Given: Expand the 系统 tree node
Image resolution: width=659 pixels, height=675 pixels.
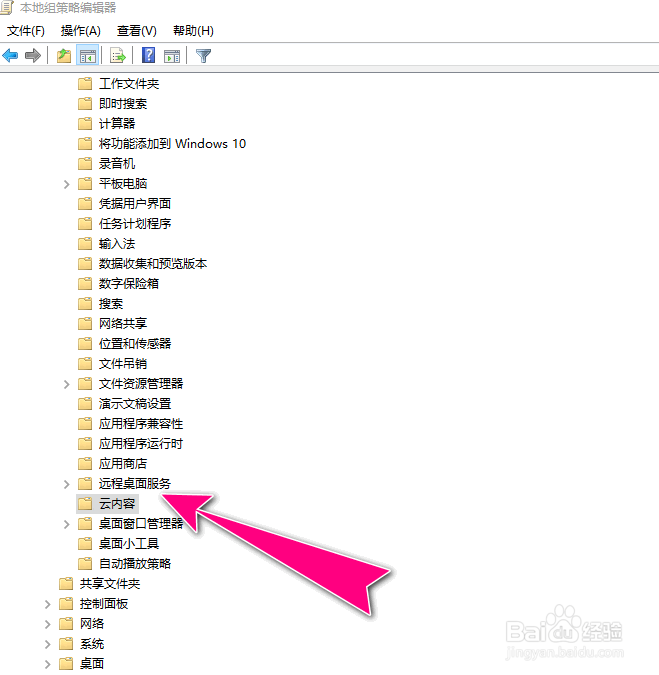Looking at the screenshot, I should 47,644.
